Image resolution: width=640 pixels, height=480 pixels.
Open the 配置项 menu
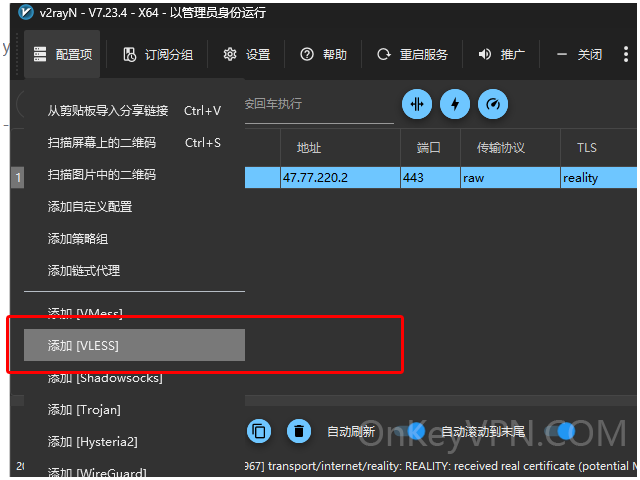click(x=62, y=54)
